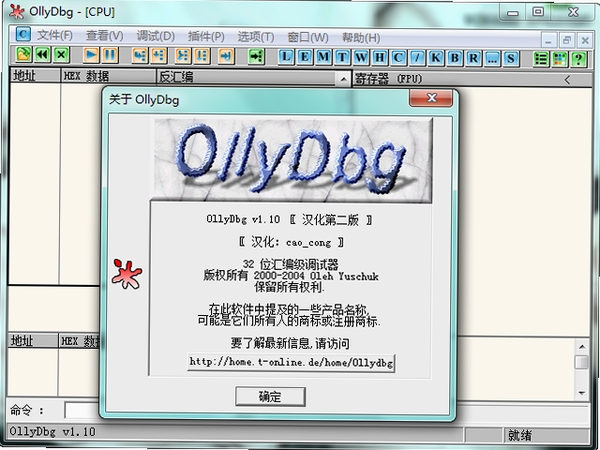Image resolution: width=600 pixels, height=450 pixels.
Task: Click stack pane scroll up arrow
Action: (582, 347)
